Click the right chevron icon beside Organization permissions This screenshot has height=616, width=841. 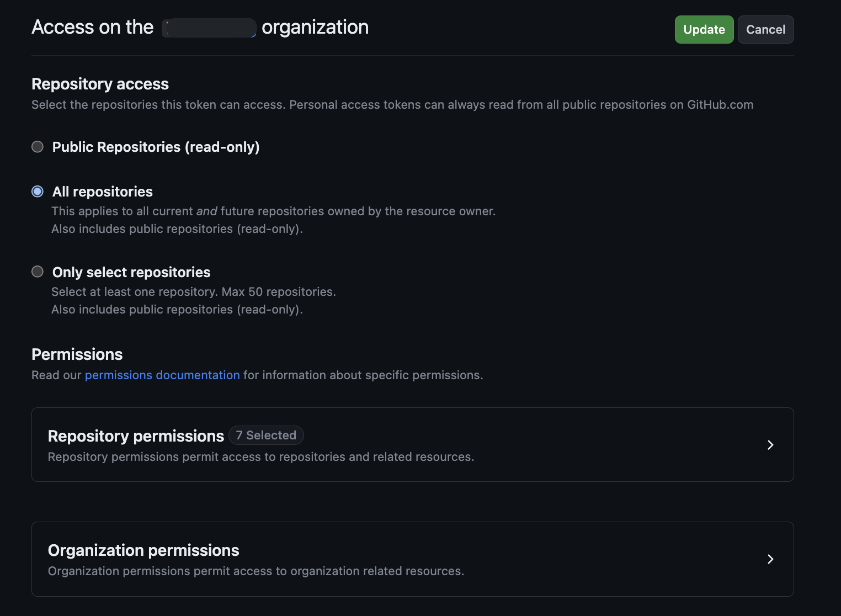(x=770, y=559)
